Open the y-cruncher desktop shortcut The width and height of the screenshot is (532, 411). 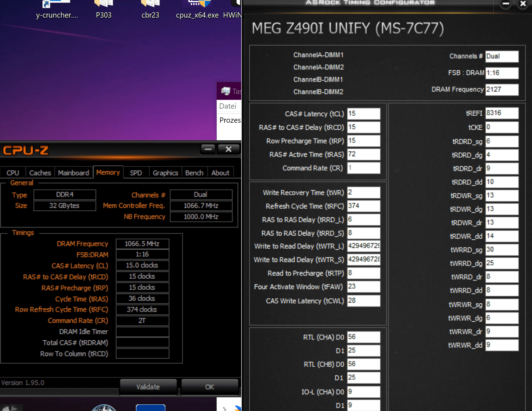click(x=57, y=10)
